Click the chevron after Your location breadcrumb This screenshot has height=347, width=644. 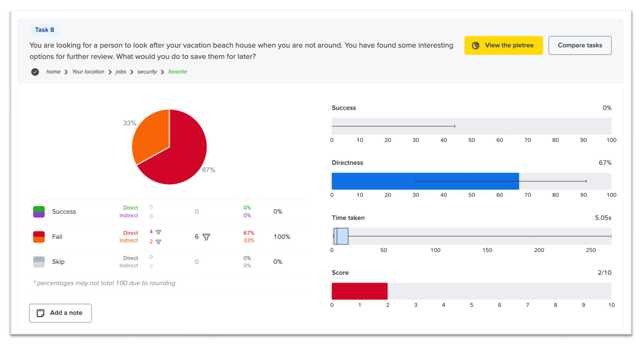coord(110,72)
